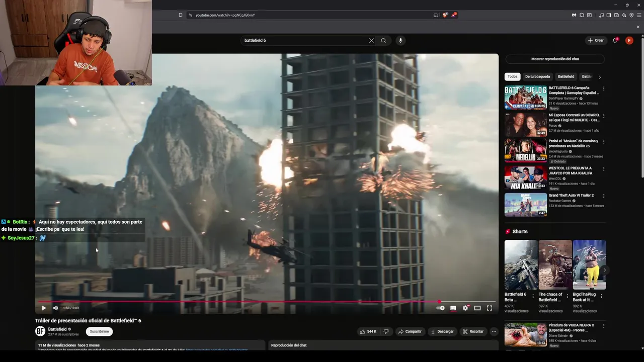Screen dimensions: 644x362
Task: Open the Crear button
Action: coord(596,40)
